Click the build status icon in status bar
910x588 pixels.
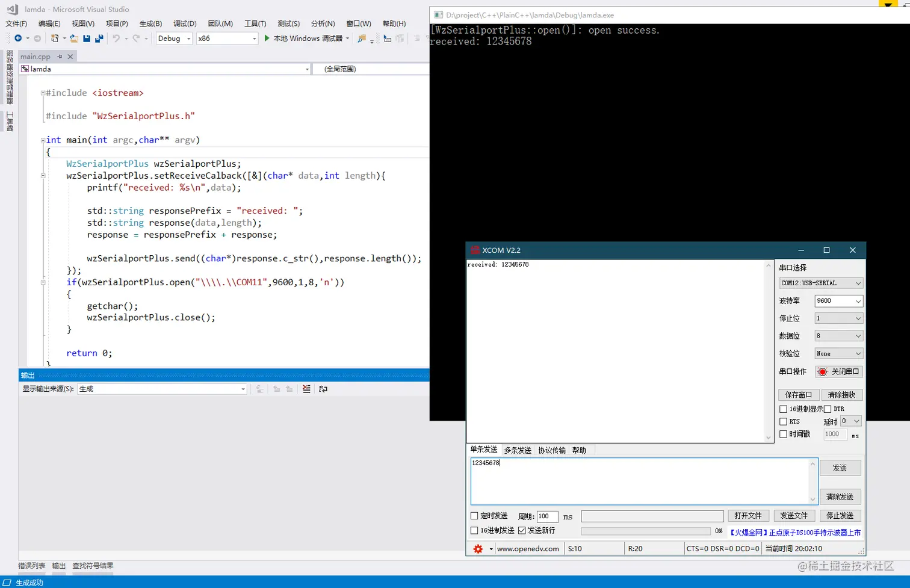pos(7,583)
